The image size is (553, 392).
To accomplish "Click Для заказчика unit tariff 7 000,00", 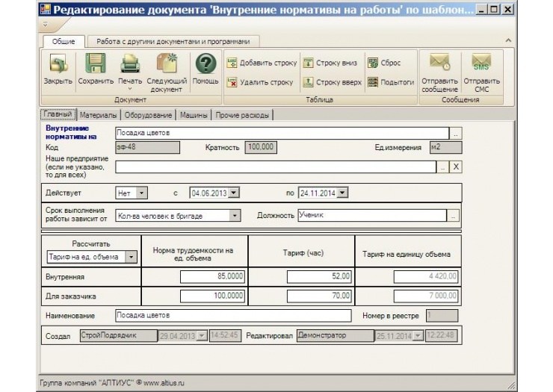I will (426, 296).
